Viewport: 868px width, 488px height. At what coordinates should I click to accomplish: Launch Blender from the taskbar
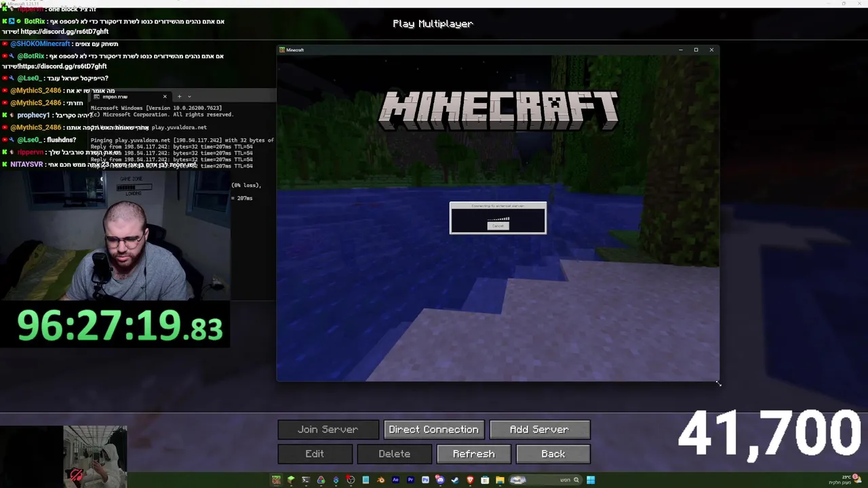(x=380, y=480)
